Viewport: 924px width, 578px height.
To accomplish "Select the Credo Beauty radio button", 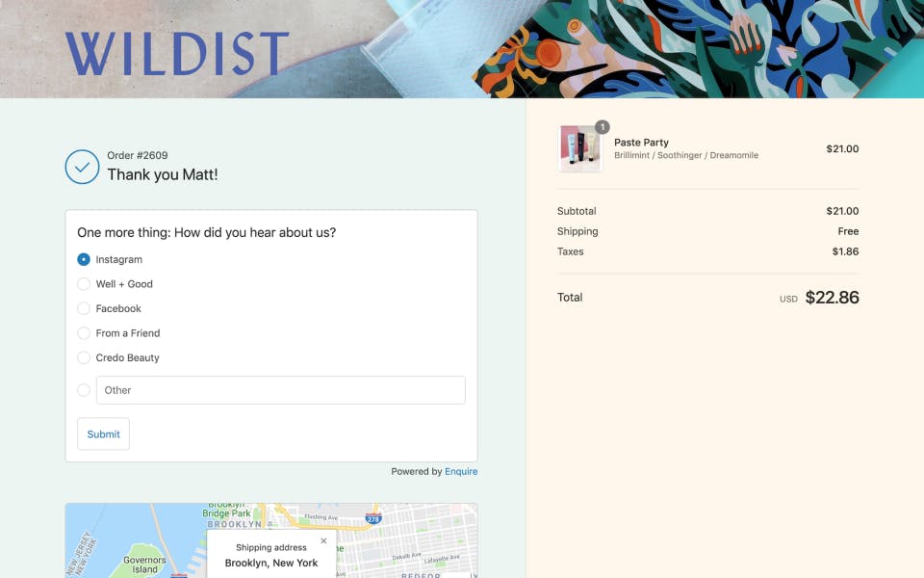I will click(84, 358).
